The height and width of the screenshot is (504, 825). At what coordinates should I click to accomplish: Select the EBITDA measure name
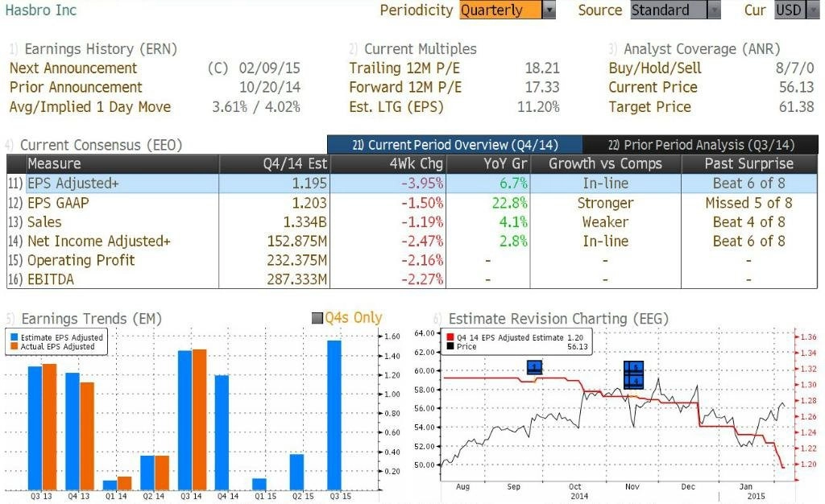tap(51, 279)
